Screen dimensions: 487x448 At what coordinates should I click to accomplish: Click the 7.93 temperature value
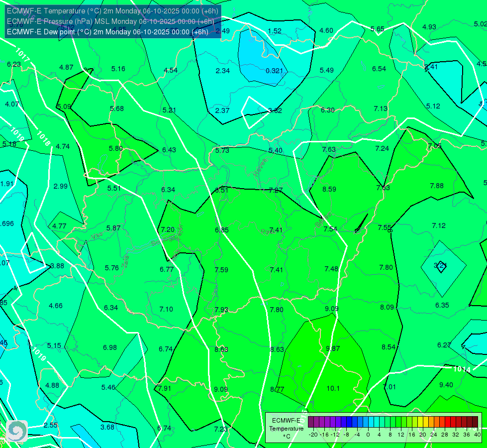[x=221, y=310]
